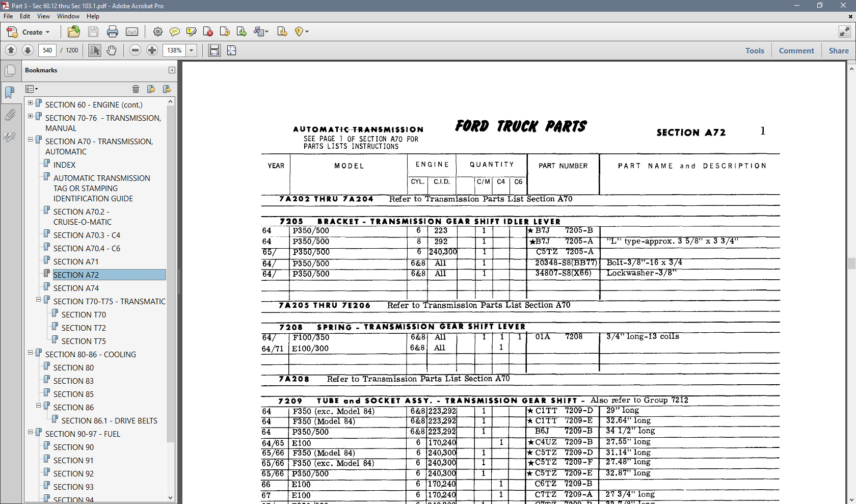Screen dimensions: 856x504
Task: Click the rotate page icon
Action: click(x=225, y=32)
